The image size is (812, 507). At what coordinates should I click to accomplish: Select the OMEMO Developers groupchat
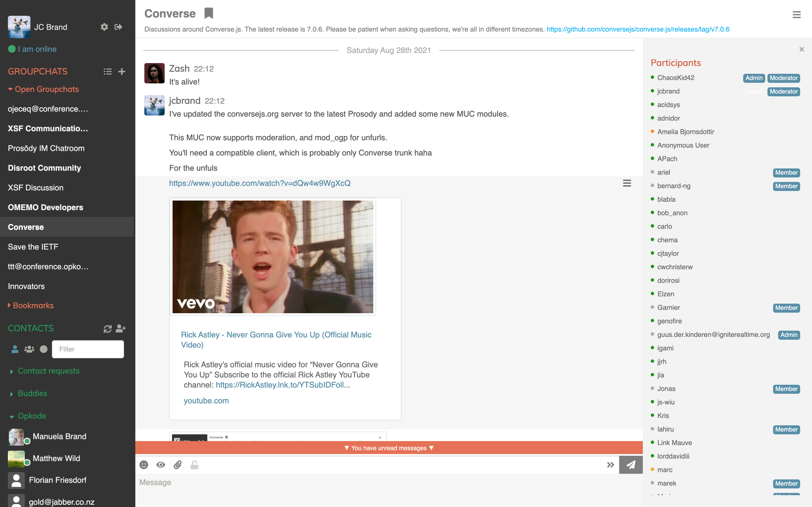[x=46, y=207]
